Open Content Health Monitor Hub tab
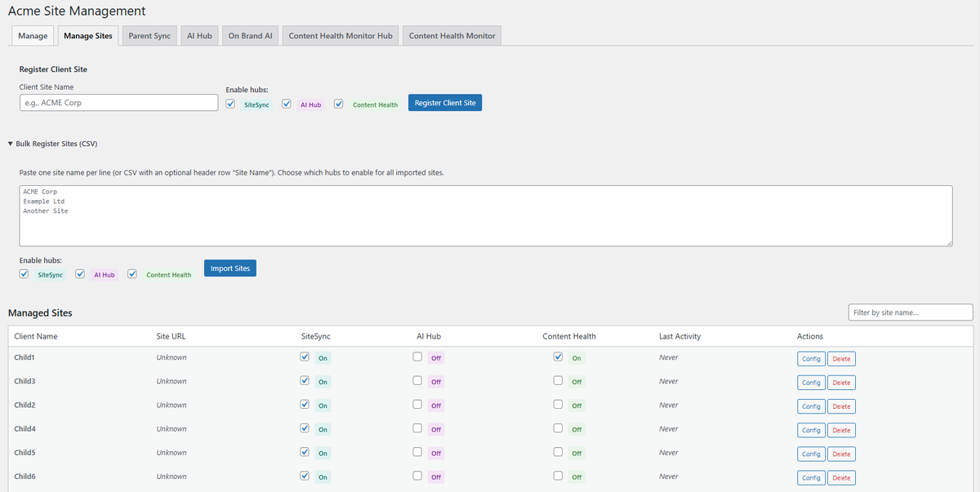This screenshot has height=492, width=980. click(x=341, y=36)
